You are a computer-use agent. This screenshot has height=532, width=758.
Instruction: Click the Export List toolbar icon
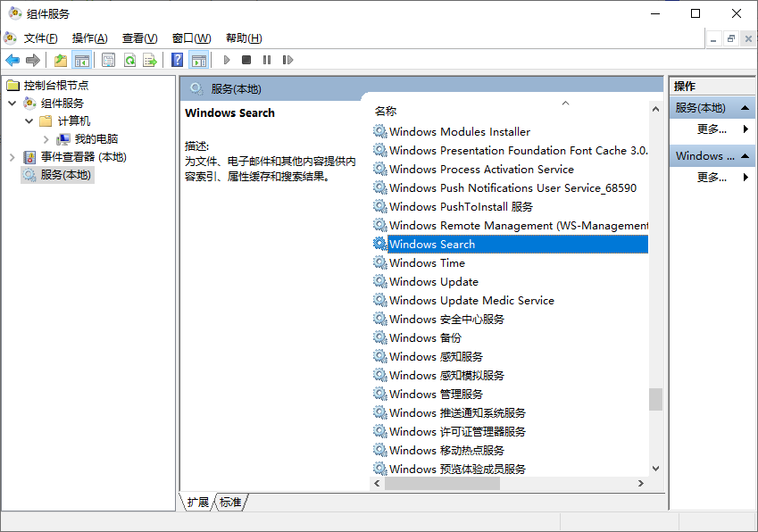click(150, 60)
